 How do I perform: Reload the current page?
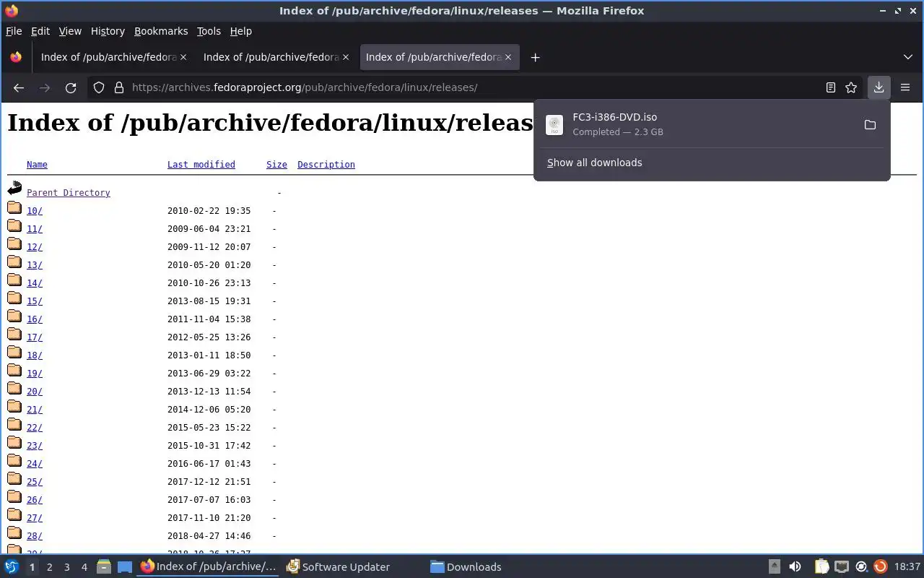(x=71, y=87)
